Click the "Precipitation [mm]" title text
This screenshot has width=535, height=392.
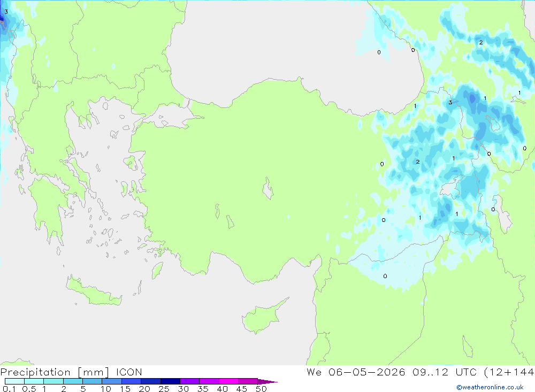coord(55,372)
